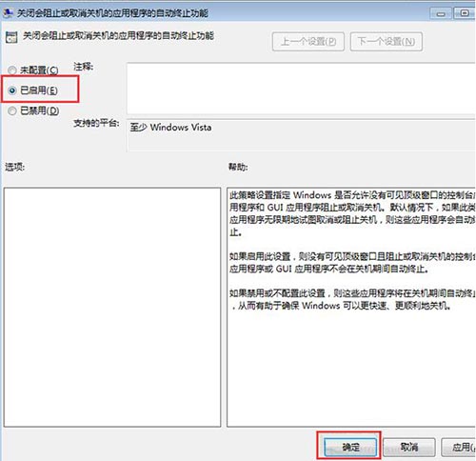476x461 pixels.
Task: Click the 支持的平台: label
Action: [x=96, y=123]
